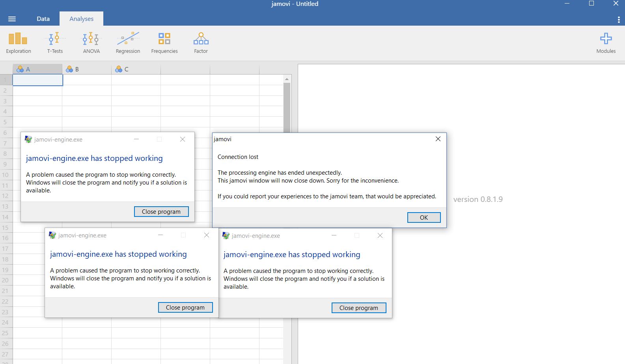Close the bottom-right jamovi-engine.exe dialog with X
The image size is (625, 364).
380,235
